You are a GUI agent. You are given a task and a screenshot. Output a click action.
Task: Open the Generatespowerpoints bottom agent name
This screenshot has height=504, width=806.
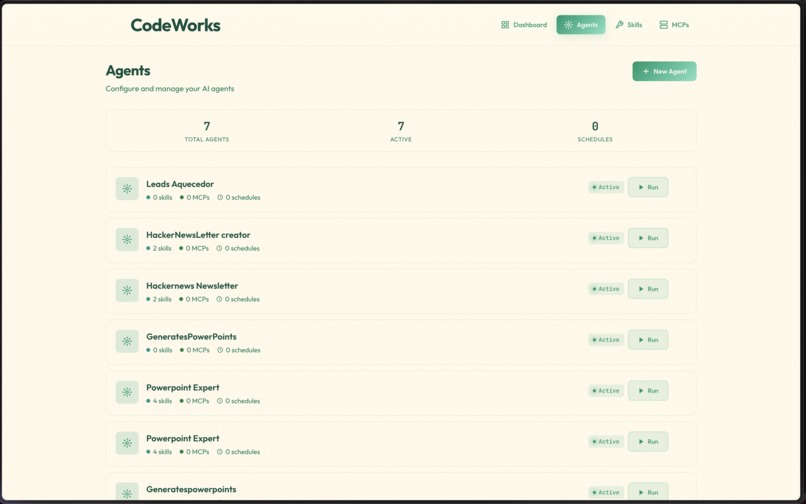191,490
